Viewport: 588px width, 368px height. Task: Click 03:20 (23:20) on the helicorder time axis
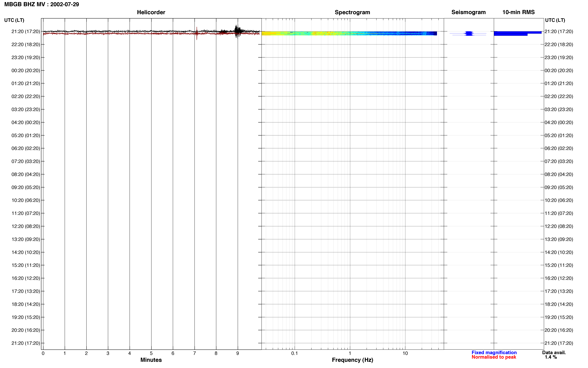(x=26, y=109)
